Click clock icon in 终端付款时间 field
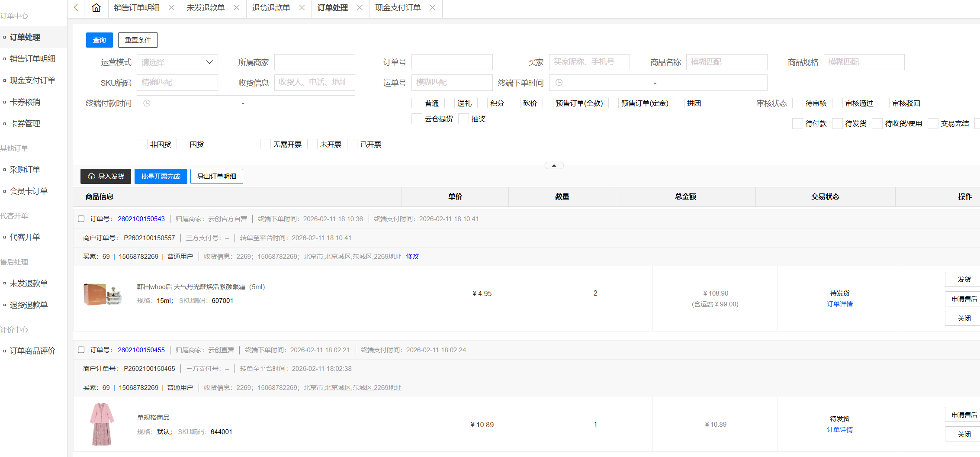The height and width of the screenshot is (457, 980). tap(147, 103)
